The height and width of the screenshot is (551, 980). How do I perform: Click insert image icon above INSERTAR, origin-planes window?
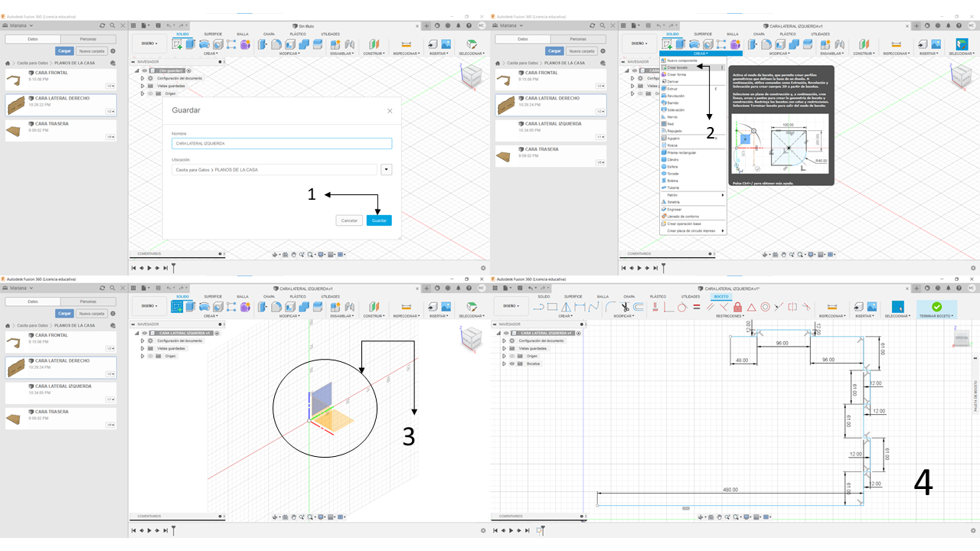446,307
